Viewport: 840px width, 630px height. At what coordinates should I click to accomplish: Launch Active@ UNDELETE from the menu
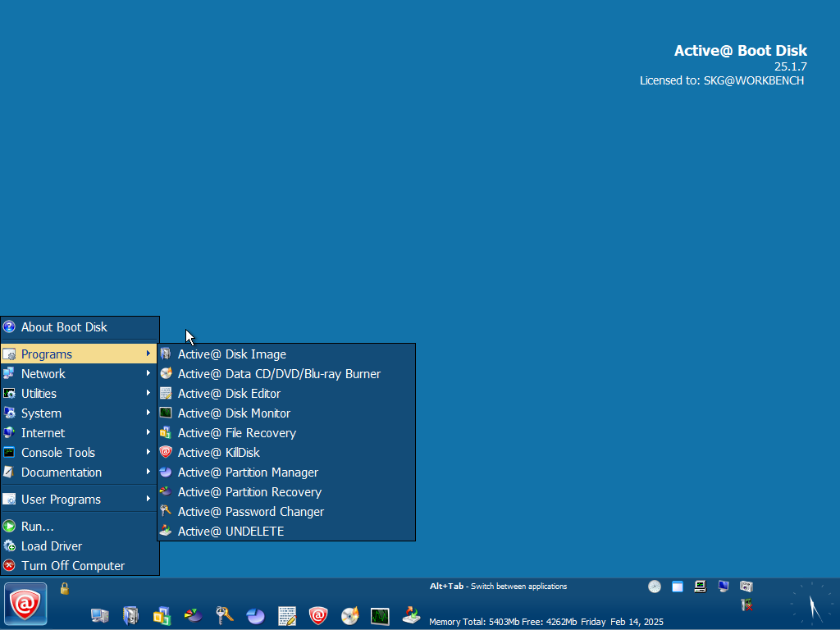click(231, 532)
